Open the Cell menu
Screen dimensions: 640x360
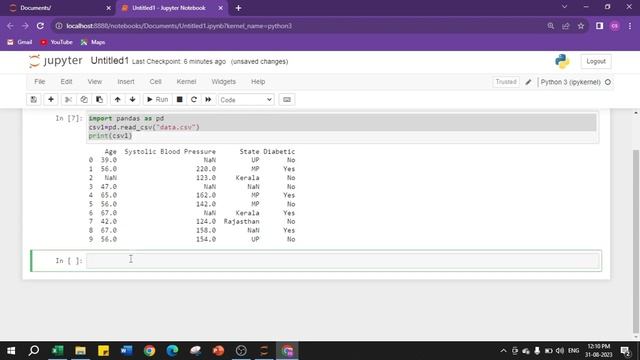(156, 82)
